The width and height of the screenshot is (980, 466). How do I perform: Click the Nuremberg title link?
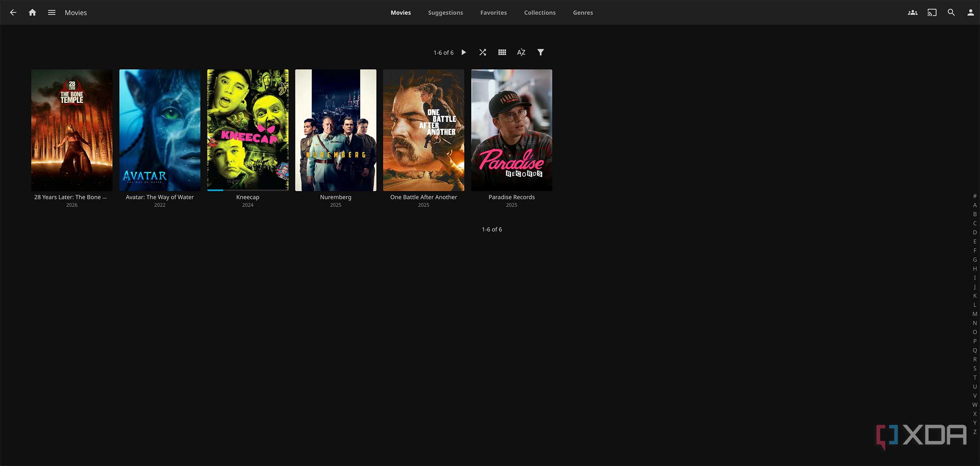(x=336, y=197)
